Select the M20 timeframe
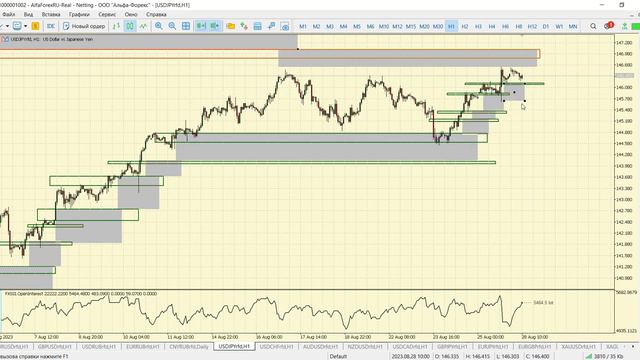 coord(424,26)
